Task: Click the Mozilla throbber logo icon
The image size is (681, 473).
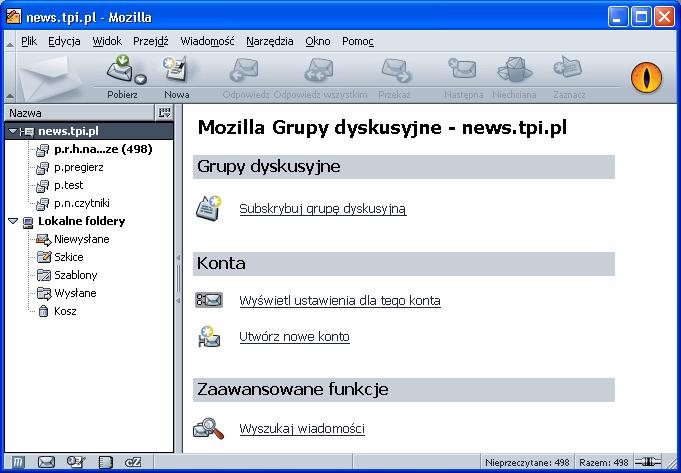Action: pos(646,77)
